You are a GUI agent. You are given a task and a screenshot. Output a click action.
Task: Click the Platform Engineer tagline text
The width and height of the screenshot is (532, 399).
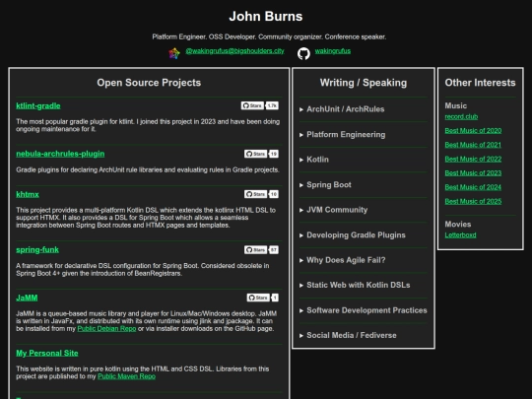point(269,36)
